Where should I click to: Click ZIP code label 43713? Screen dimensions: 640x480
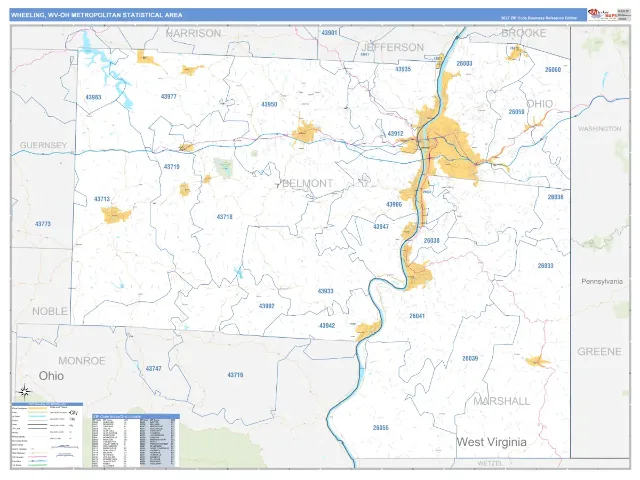(102, 199)
